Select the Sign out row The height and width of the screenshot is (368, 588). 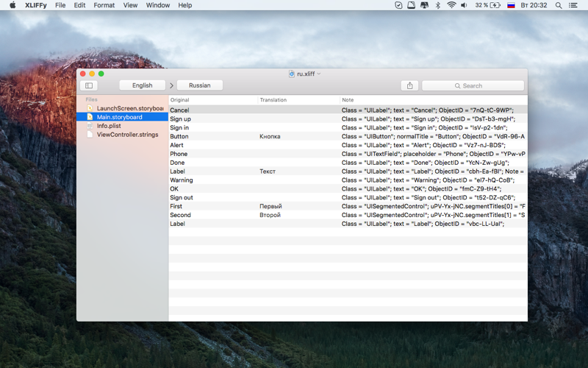tap(348, 197)
